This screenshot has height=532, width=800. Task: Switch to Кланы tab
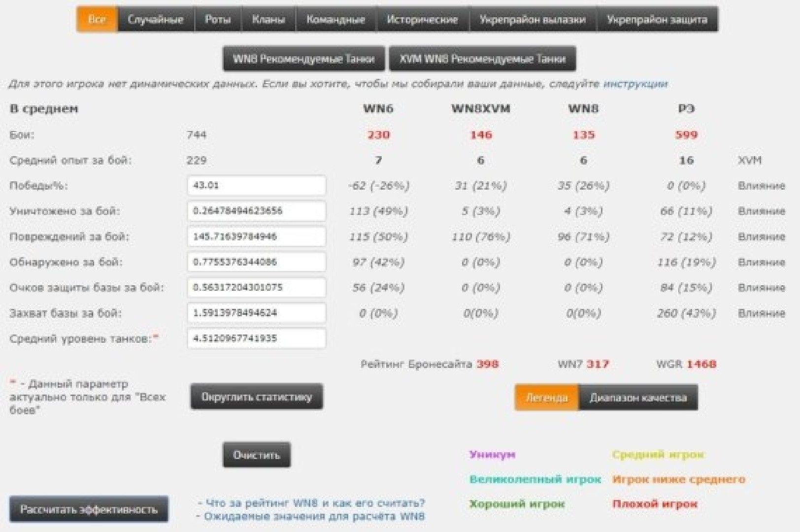point(268,20)
